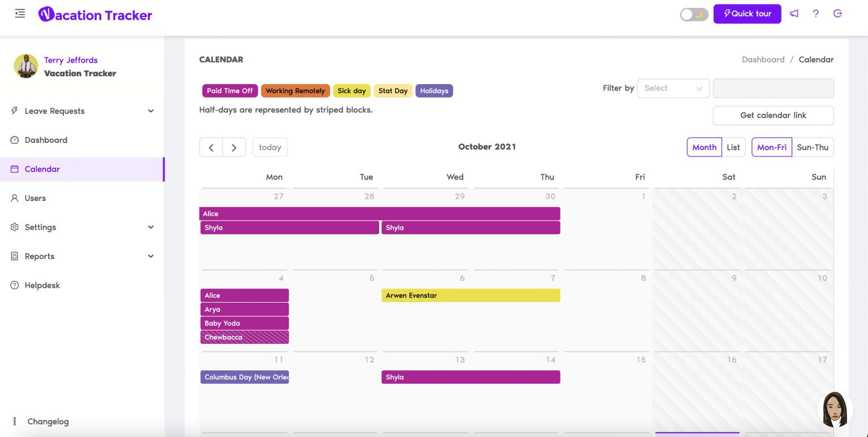This screenshot has width=868, height=437.
Task: Click day number 15 in calendar
Action: (x=641, y=360)
